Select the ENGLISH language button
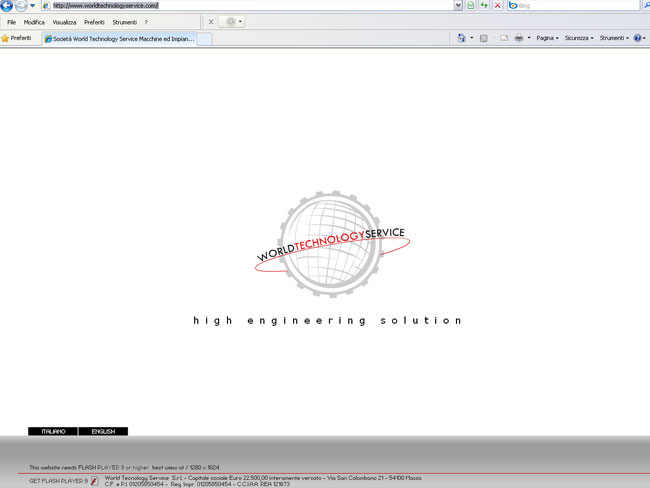The image size is (650, 488). coord(103,432)
